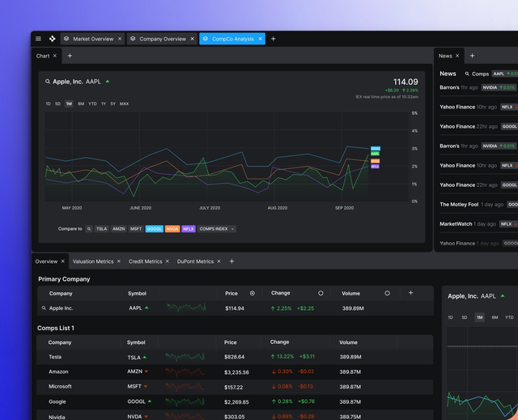
Task: Set main chart range to 5D
Action: click(57, 104)
